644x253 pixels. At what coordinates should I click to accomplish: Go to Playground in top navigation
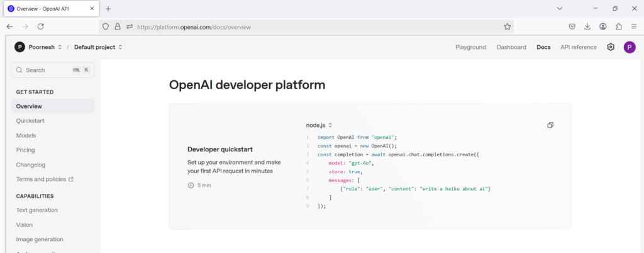point(470,47)
